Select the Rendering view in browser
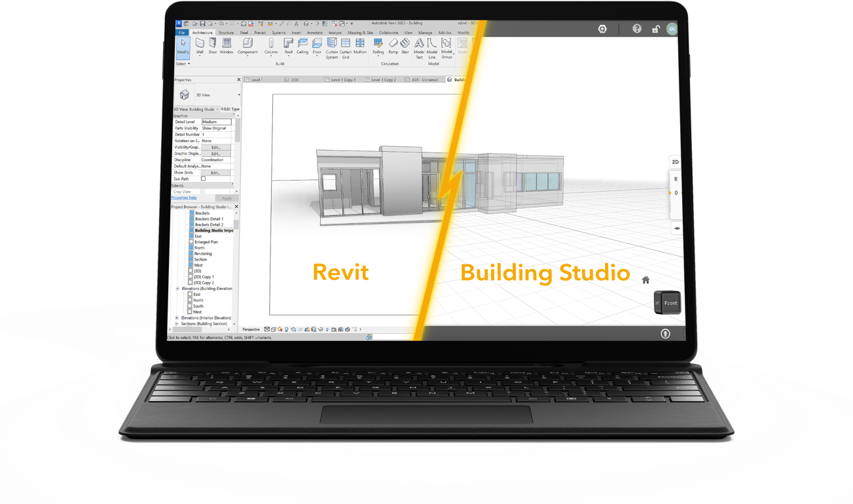The height and width of the screenshot is (504, 853). [x=203, y=254]
